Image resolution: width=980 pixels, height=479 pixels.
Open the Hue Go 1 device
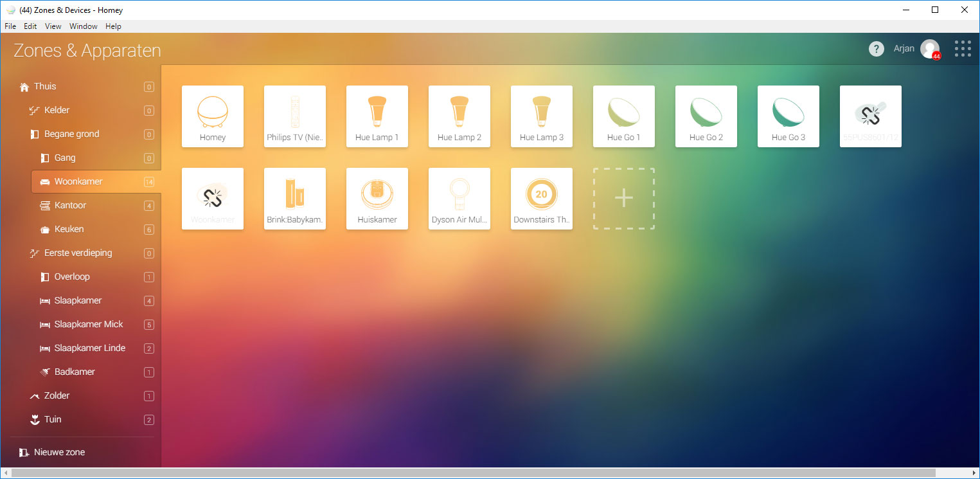tap(624, 116)
